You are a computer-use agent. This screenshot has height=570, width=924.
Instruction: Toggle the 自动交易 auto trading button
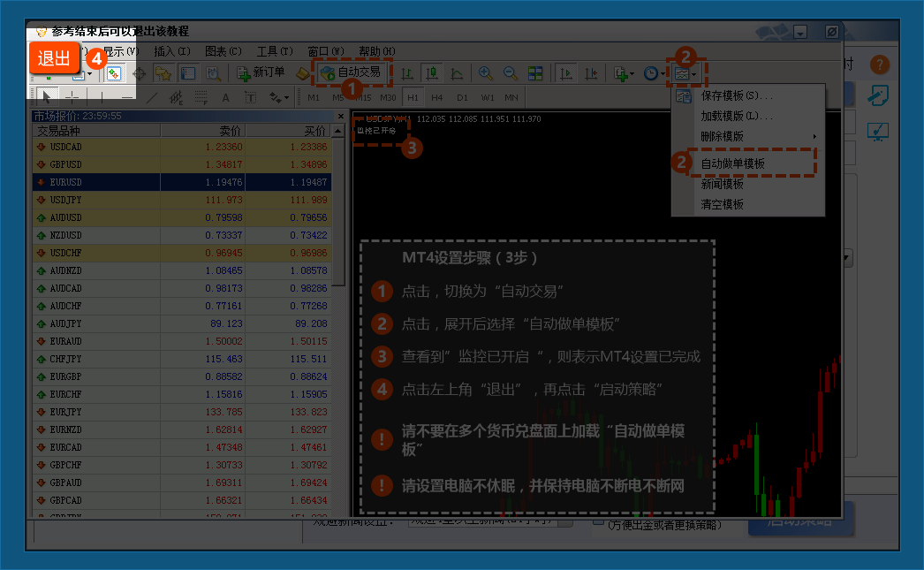pos(352,72)
